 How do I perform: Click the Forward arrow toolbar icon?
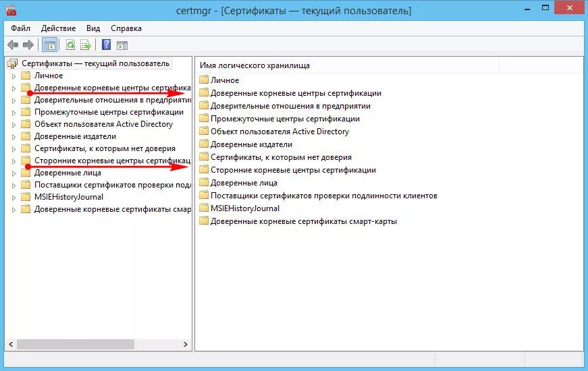(x=28, y=45)
